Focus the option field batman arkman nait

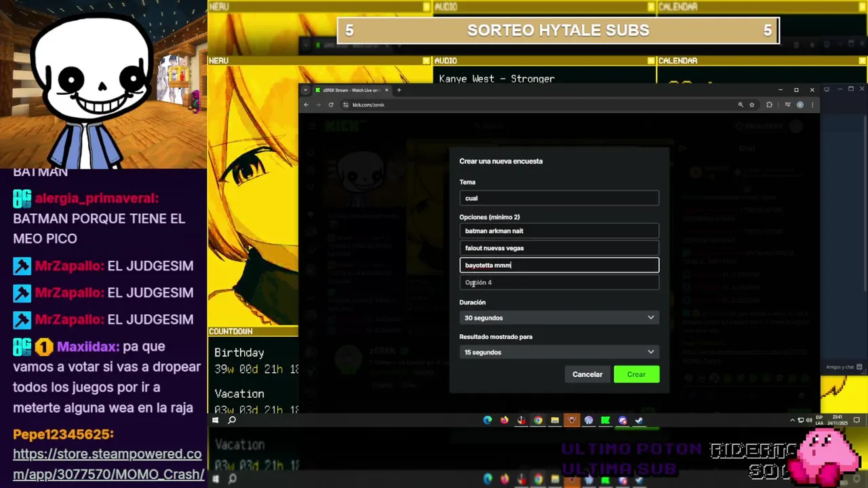pos(559,230)
